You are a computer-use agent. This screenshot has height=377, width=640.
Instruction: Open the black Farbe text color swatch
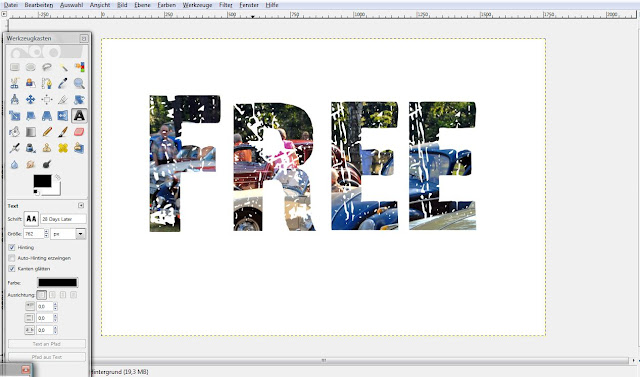pyautogui.click(x=58, y=282)
